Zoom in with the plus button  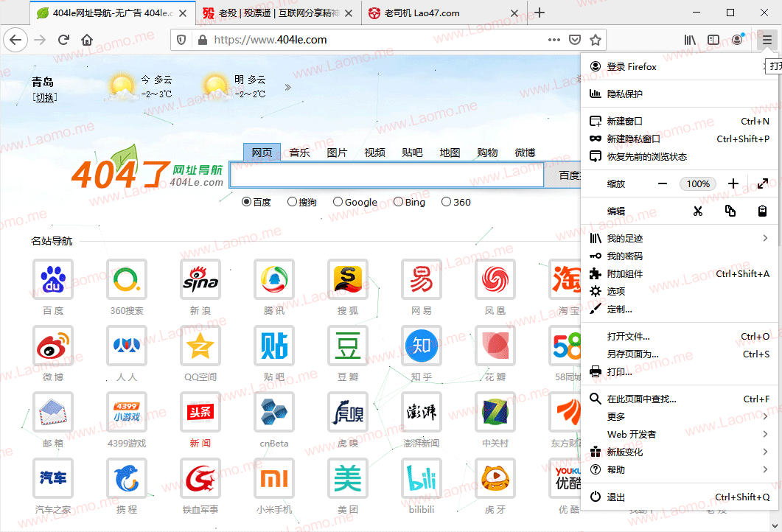tap(733, 183)
